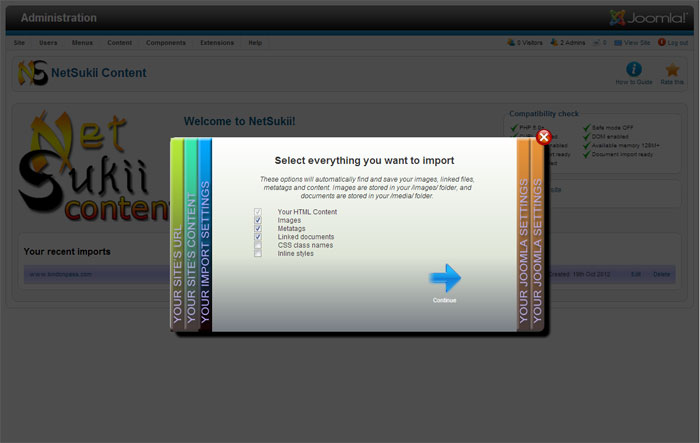Open the rightmost YOUR JOOMLA SETTINGS tab

coord(537,234)
